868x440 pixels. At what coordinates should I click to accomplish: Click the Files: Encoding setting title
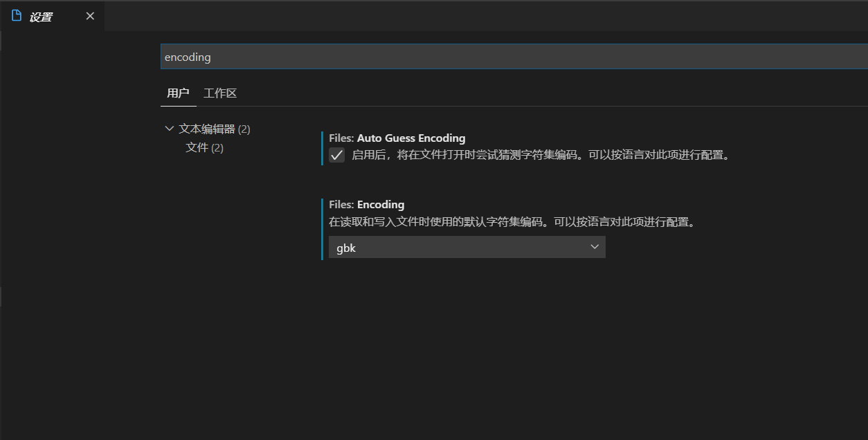pyautogui.click(x=367, y=205)
